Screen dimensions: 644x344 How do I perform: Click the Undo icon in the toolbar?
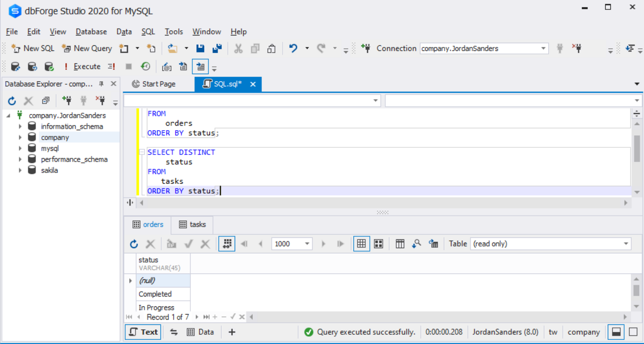coord(293,48)
